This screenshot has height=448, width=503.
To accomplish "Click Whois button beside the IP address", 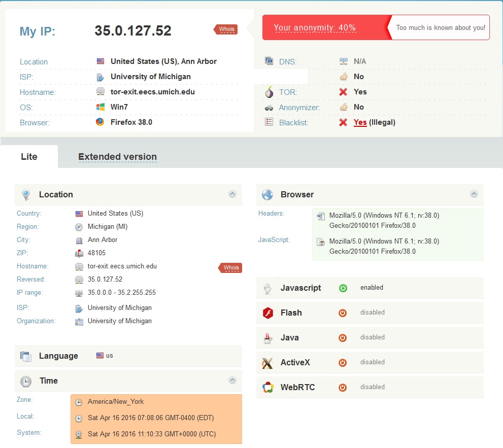I will pos(226,29).
